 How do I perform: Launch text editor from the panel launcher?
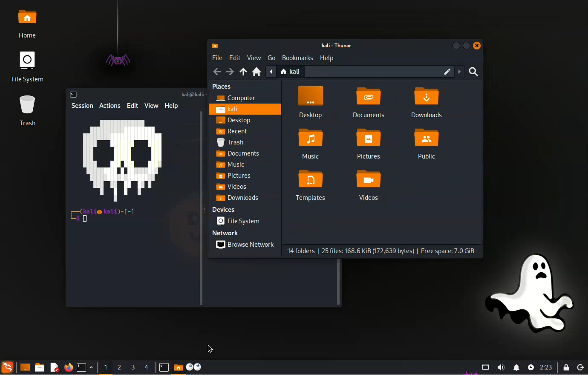tap(54, 367)
